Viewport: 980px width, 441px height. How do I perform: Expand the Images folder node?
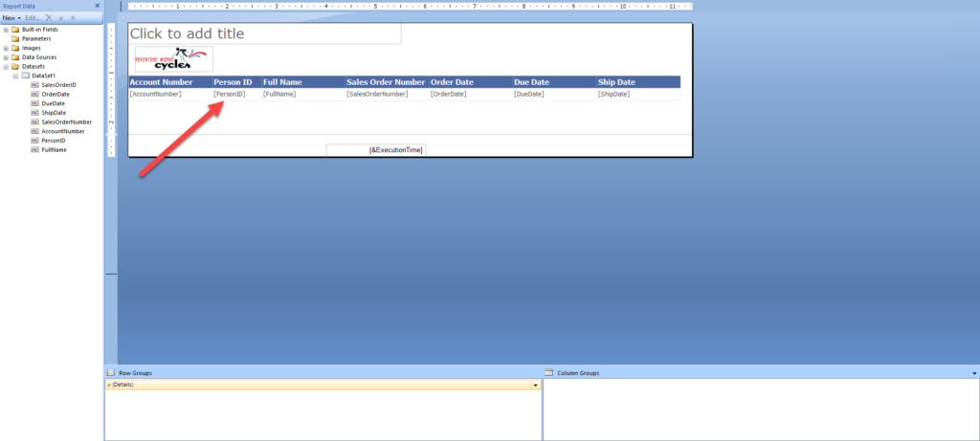[7, 48]
